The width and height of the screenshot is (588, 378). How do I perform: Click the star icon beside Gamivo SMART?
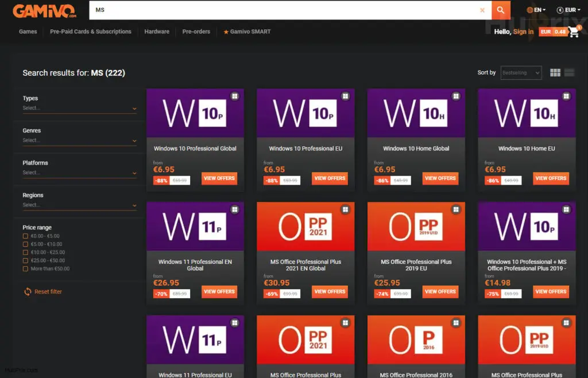[x=226, y=32]
